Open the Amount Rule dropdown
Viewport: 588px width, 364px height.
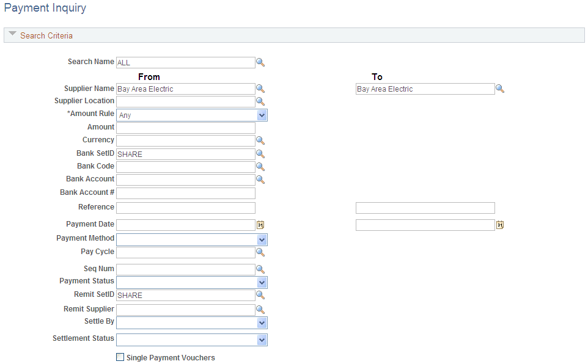[262, 115]
